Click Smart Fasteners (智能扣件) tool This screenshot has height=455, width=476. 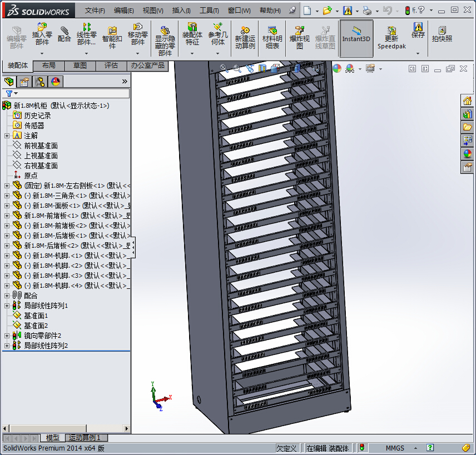112,38
